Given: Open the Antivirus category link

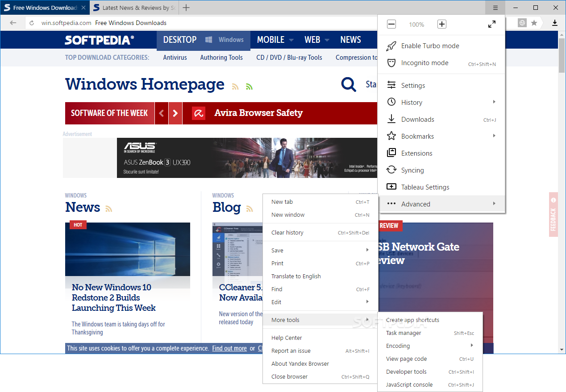Looking at the screenshot, I should (x=175, y=58).
